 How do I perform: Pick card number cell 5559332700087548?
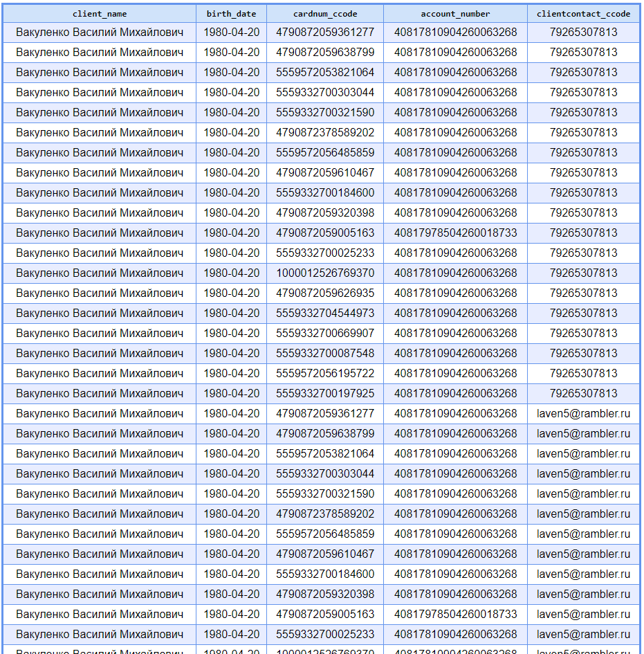tap(325, 353)
